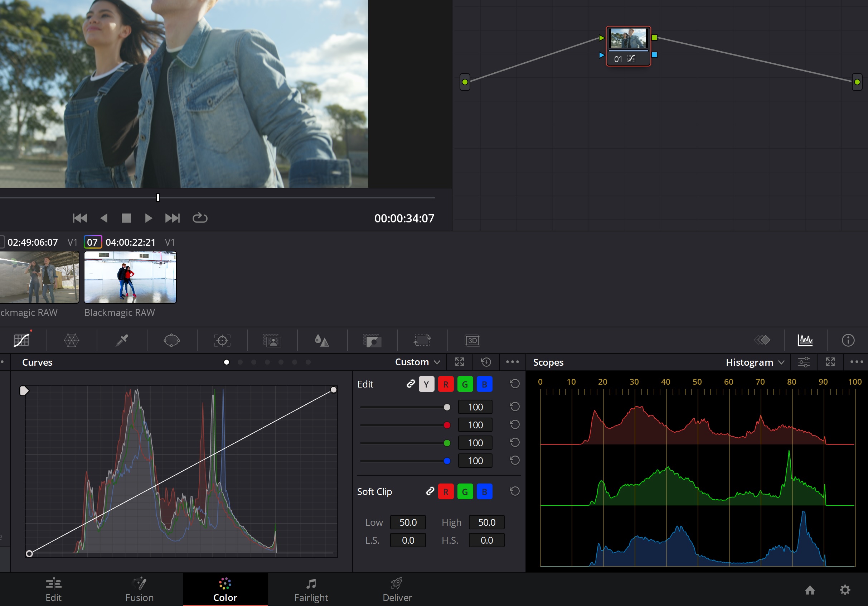Toggle the red Soft Clip channel
The width and height of the screenshot is (868, 606).
[x=446, y=492]
